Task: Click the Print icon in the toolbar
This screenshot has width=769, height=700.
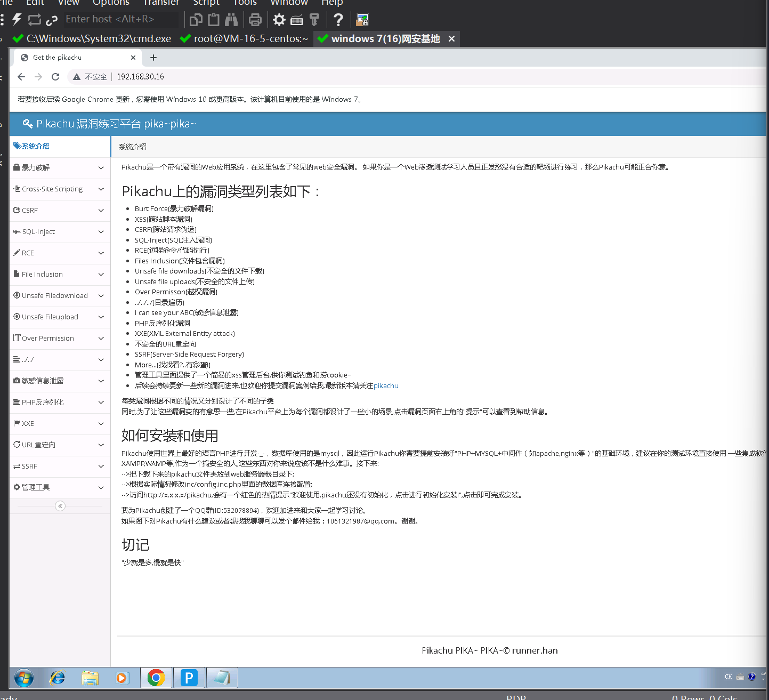Action: pos(255,20)
